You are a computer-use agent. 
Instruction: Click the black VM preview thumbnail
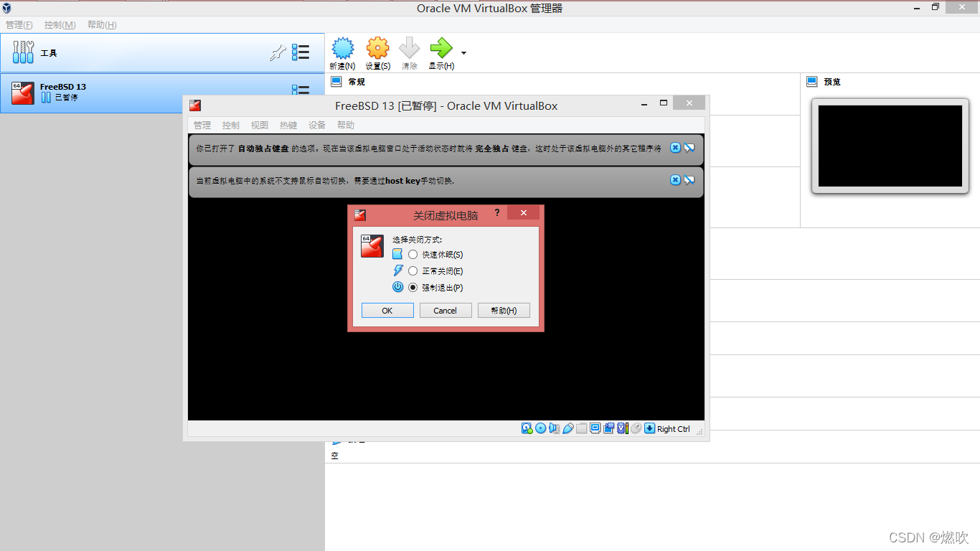point(890,146)
